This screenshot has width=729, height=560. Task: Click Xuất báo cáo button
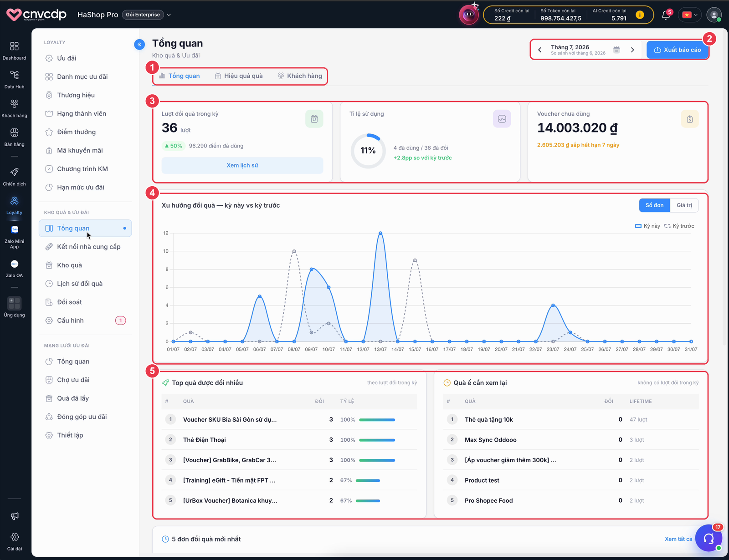(678, 50)
